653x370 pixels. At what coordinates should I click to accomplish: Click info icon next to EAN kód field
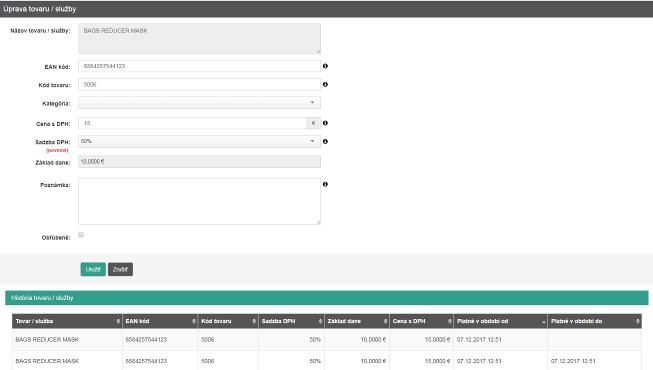coord(325,66)
